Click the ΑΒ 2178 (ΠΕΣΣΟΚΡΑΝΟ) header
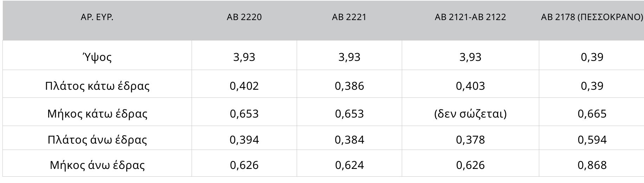The height and width of the screenshot is (183, 644). [592, 17]
